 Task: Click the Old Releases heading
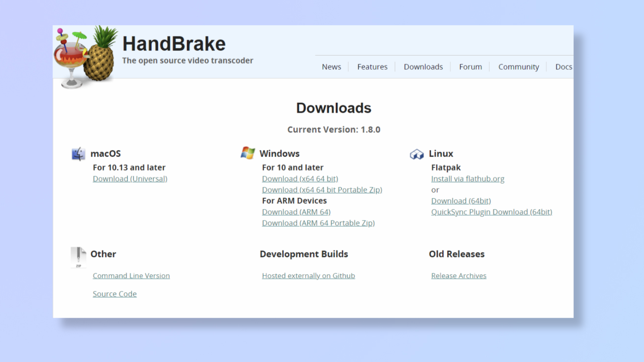(x=457, y=254)
